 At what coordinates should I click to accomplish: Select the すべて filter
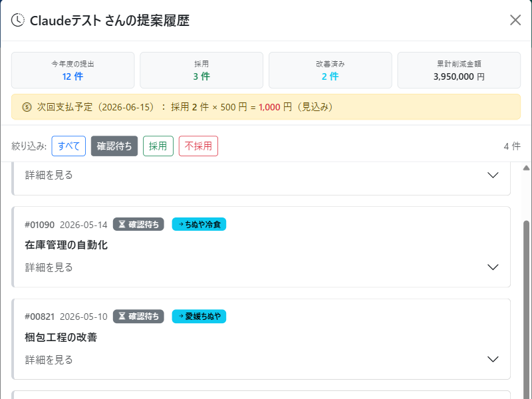[x=68, y=146]
